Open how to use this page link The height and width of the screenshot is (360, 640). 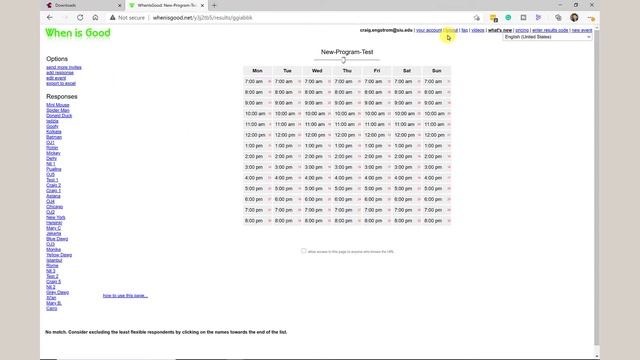tap(125, 296)
